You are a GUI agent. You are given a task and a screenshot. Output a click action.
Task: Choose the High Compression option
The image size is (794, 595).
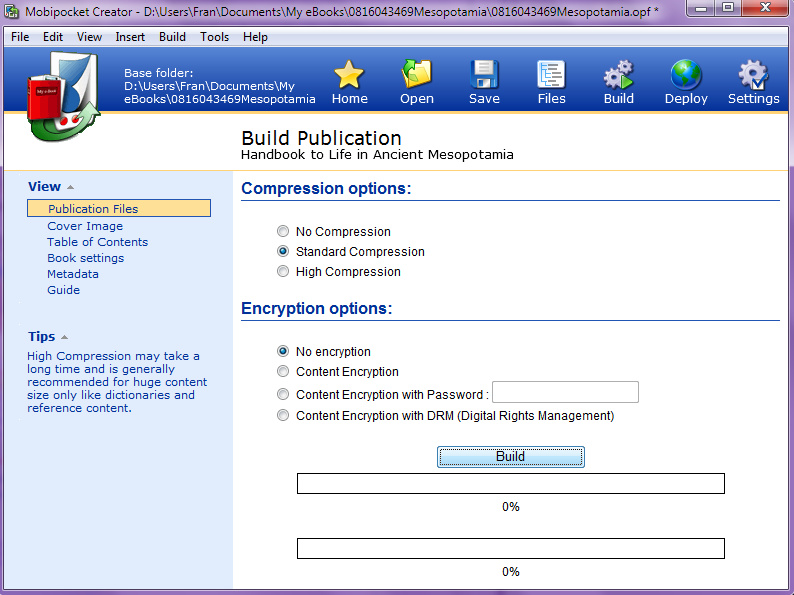(x=283, y=271)
